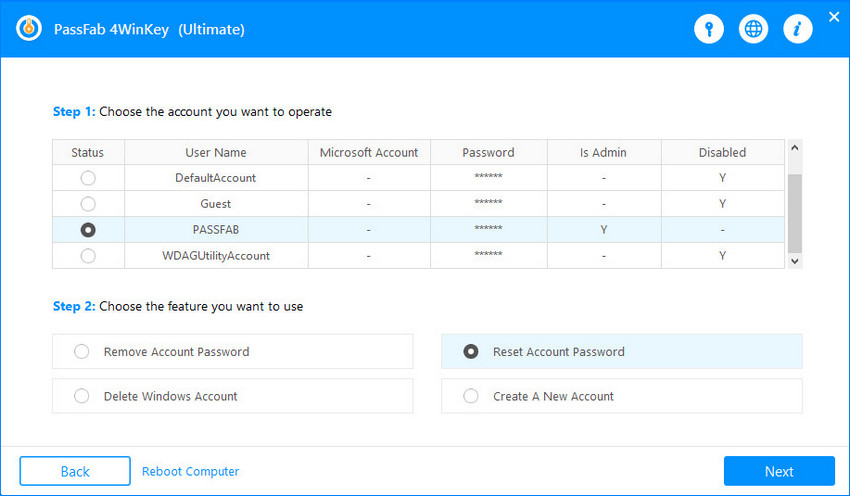Open the info about icon

(x=797, y=29)
